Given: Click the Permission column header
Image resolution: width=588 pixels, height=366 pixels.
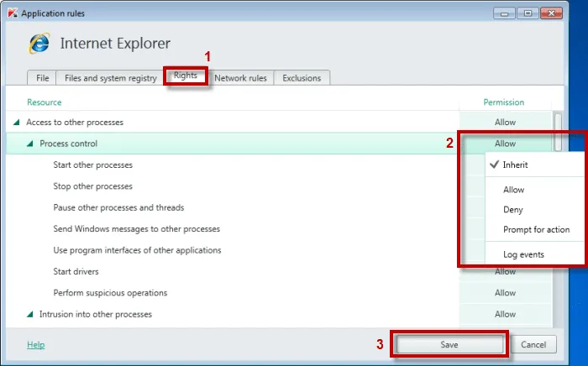Looking at the screenshot, I should point(504,102).
